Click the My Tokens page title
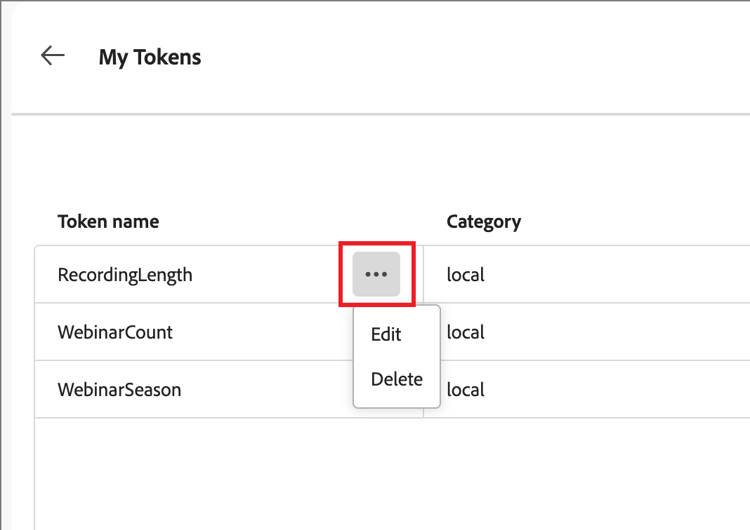The height and width of the screenshot is (530, 750). (150, 57)
